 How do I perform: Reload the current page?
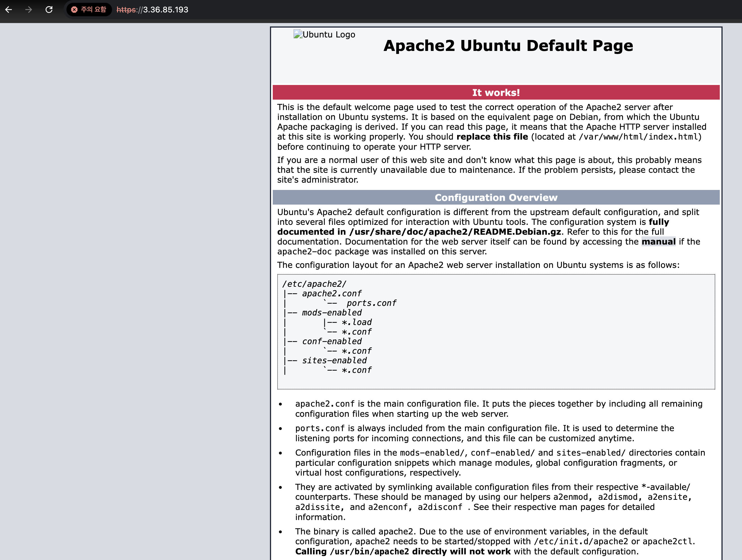[x=49, y=9]
